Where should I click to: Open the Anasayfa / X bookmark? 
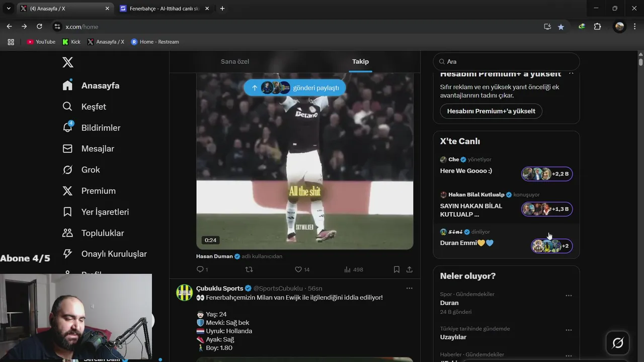106,42
